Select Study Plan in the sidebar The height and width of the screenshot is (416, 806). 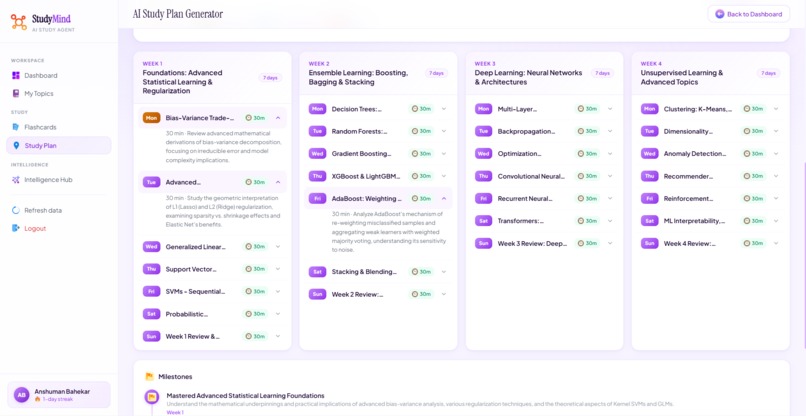(x=59, y=146)
